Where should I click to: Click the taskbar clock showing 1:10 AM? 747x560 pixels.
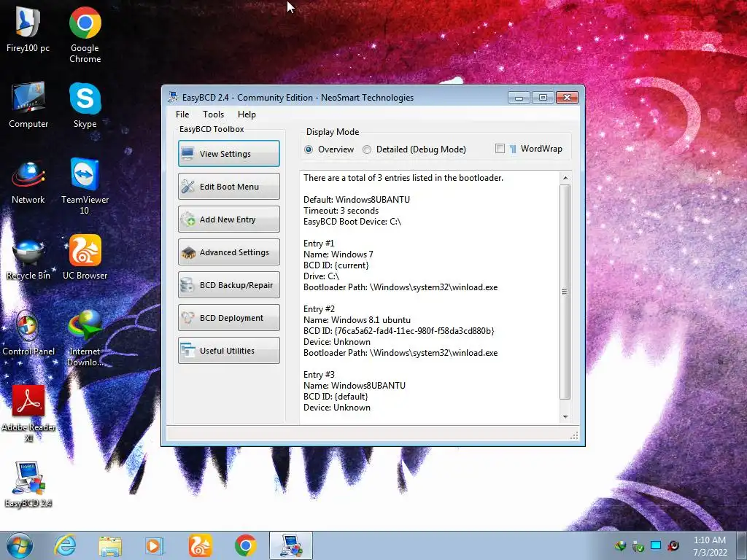[710, 546]
